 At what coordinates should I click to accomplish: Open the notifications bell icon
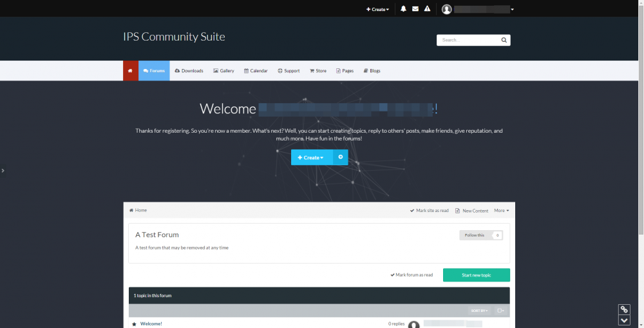(x=403, y=9)
